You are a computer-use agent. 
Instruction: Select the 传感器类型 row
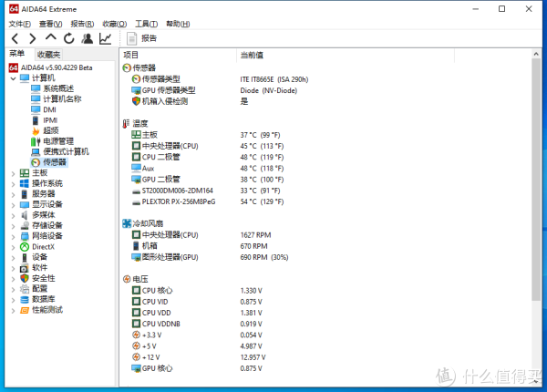[x=220, y=79]
